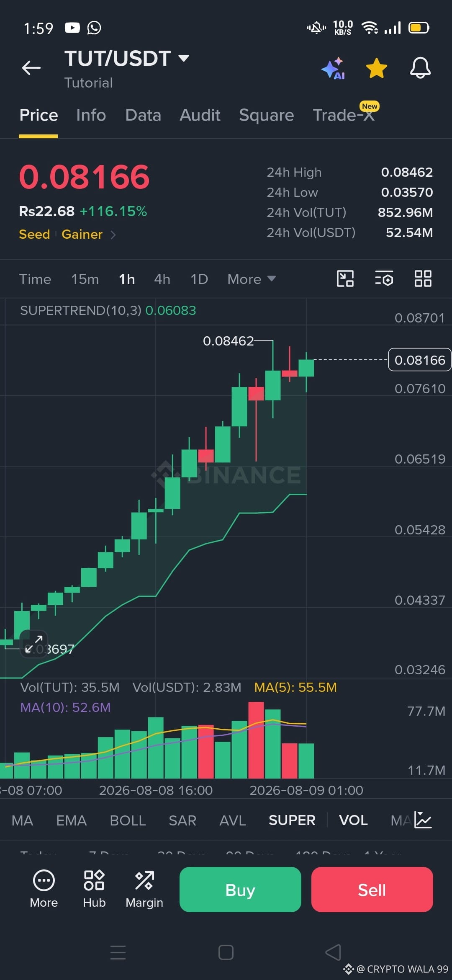Open the Trade-X tab
This screenshot has height=980, width=452.
click(x=344, y=115)
